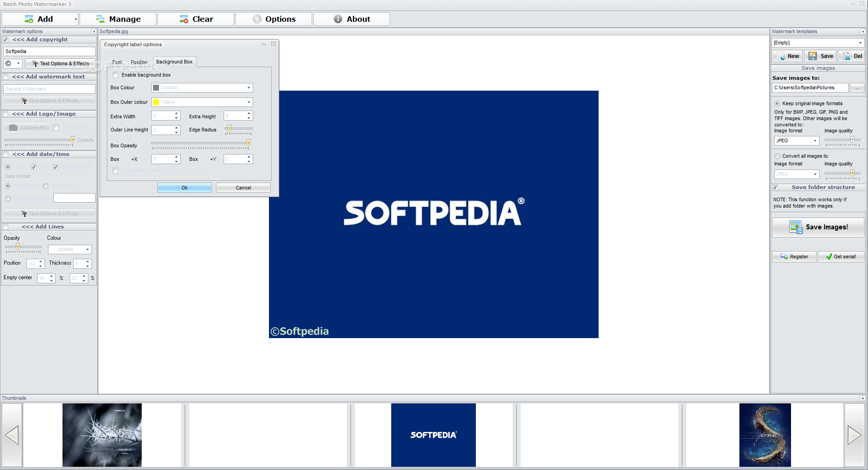Click the Box +Y spinner field

coord(238,159)
